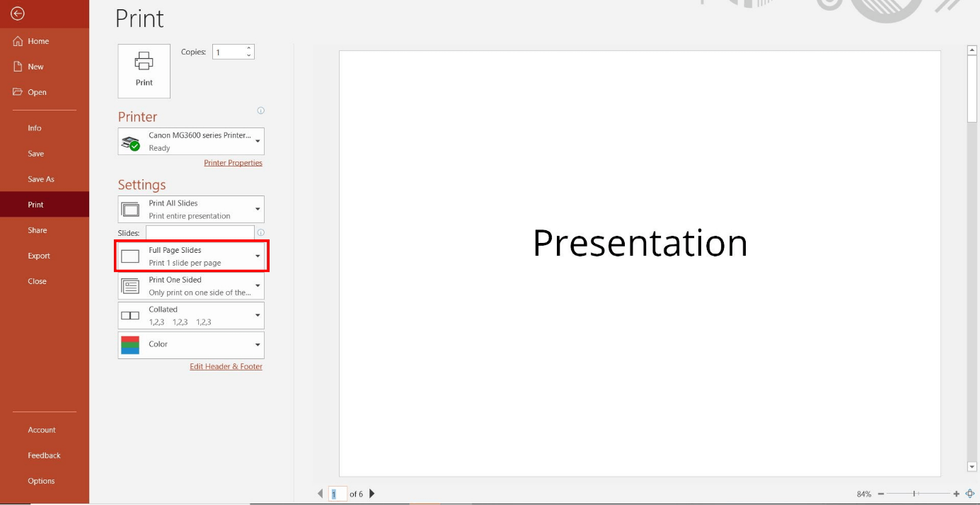Screen dimensions: 980x505
Task: Click the Full Page Slides icon
Action: pos(130,256)
